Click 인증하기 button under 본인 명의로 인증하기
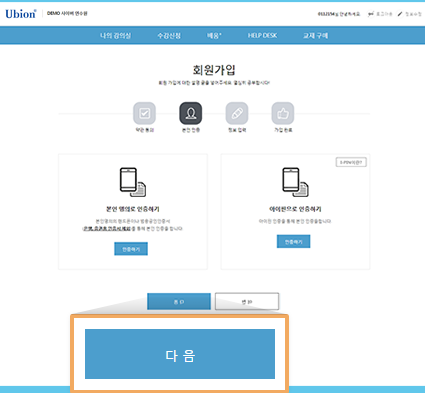Screen dimensions: 425x393 pyautogui.click(x=131, y=249)
